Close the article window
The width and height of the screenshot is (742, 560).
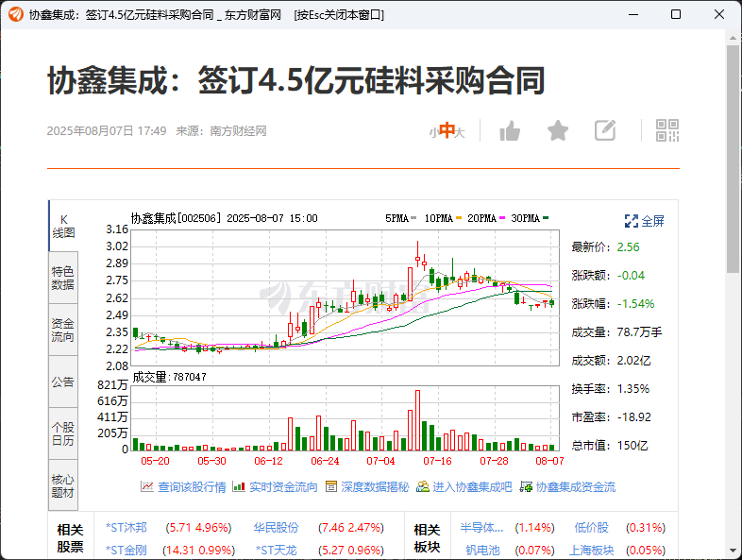[x=719, y=14]
